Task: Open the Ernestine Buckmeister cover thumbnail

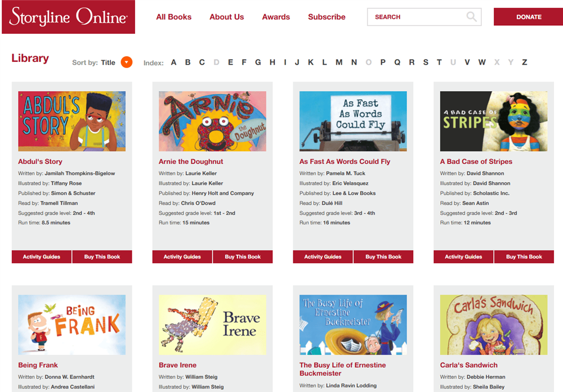Action: (x=354, y=325)
